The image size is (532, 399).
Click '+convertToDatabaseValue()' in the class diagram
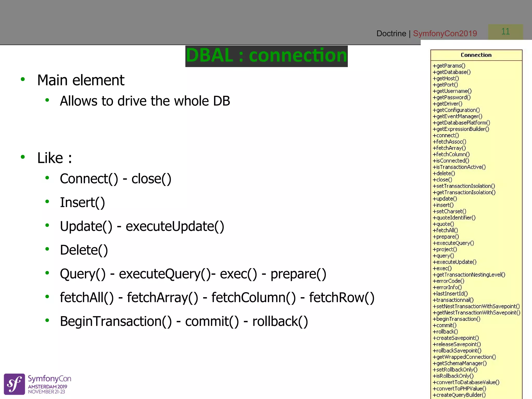tap(466, 382)
